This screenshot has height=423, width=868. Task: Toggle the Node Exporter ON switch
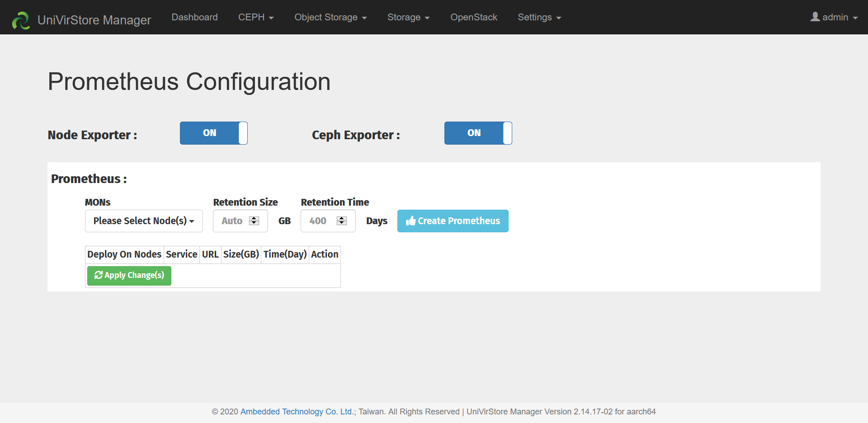point(214,133)
